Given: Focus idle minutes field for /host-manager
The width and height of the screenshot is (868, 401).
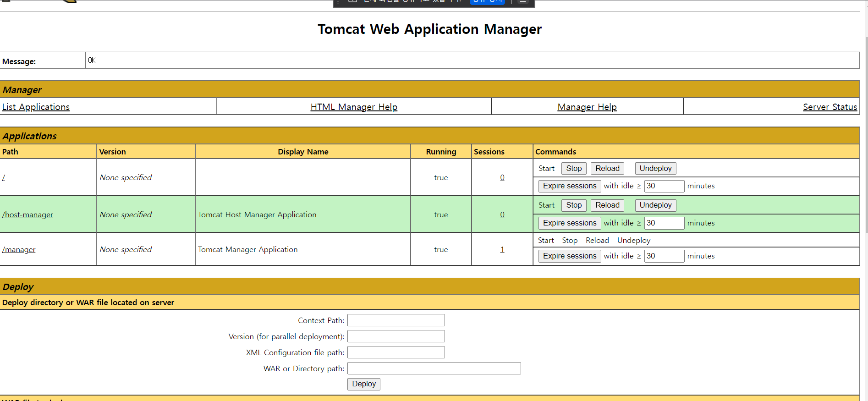Looking at the screenshot, I should pyautogui.click(x=664, y=223).
